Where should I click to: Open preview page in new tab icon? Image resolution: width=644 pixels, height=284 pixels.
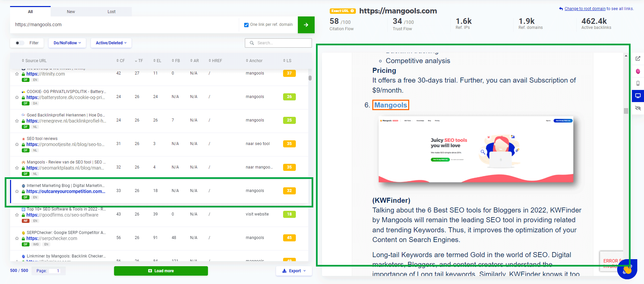[x=638, y=58]
